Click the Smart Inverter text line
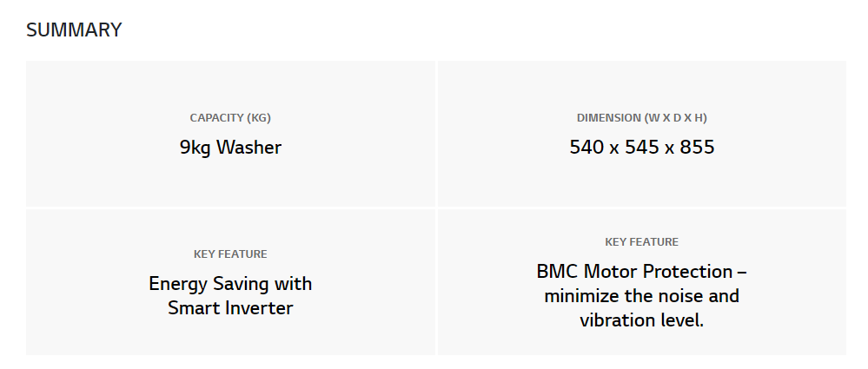 point(230,308)
